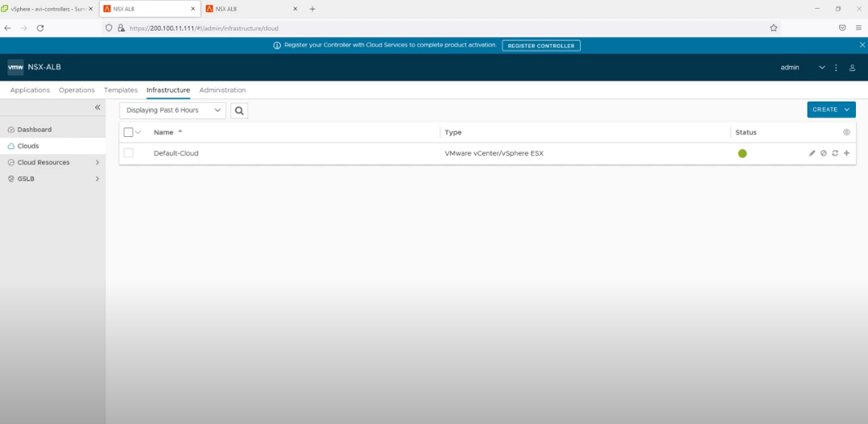Screen dimensions: 868x424
Task: Dismiss the registration banner with X
Action: [862, 45]
